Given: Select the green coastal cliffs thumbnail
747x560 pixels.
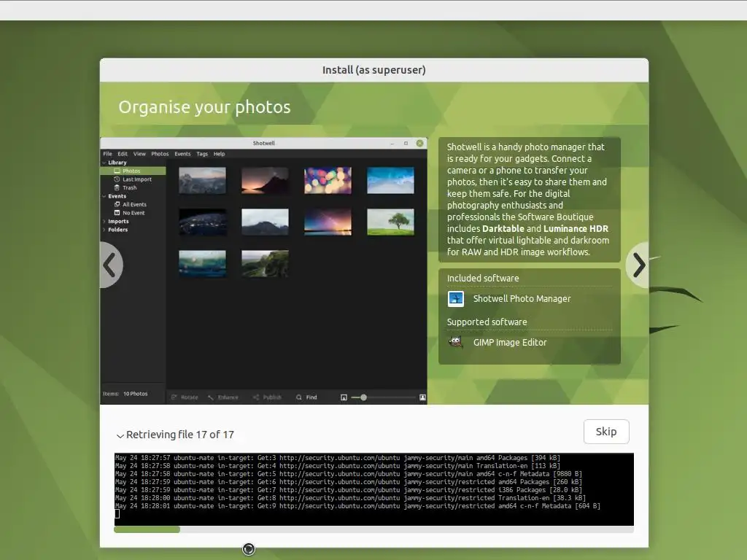Looking at the screenshot, I should click(x=265, y=263).
